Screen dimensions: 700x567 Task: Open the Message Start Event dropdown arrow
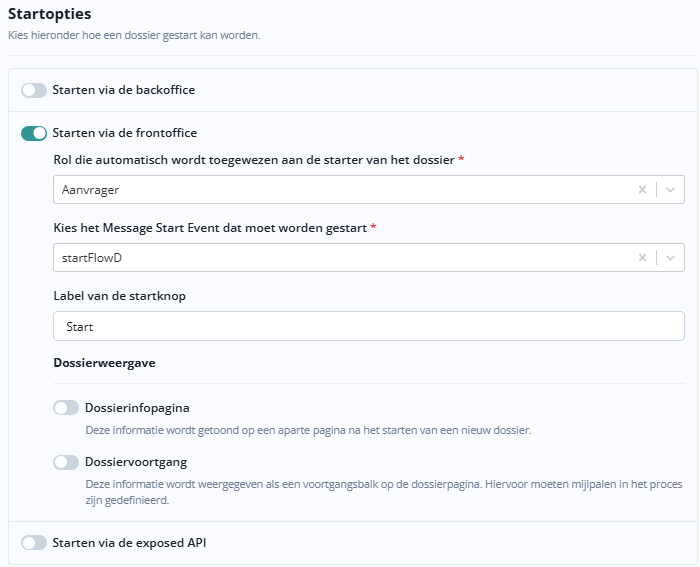(670, 258)
